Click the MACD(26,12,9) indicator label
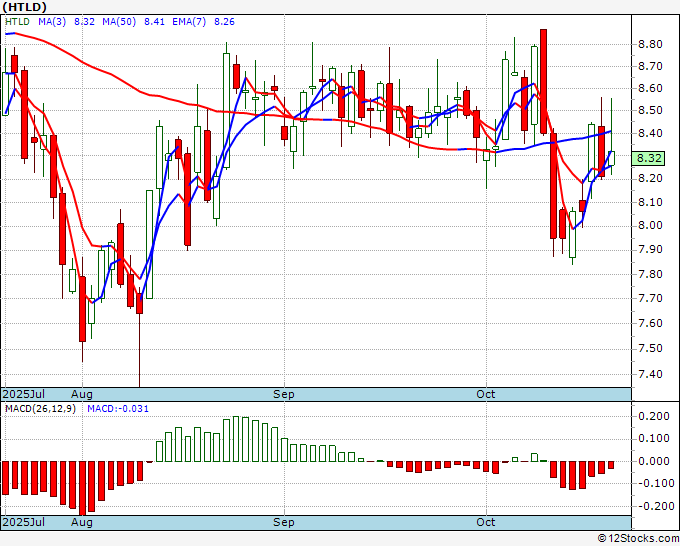The height and width of the screenshot is (546, 680). [40, 409]
